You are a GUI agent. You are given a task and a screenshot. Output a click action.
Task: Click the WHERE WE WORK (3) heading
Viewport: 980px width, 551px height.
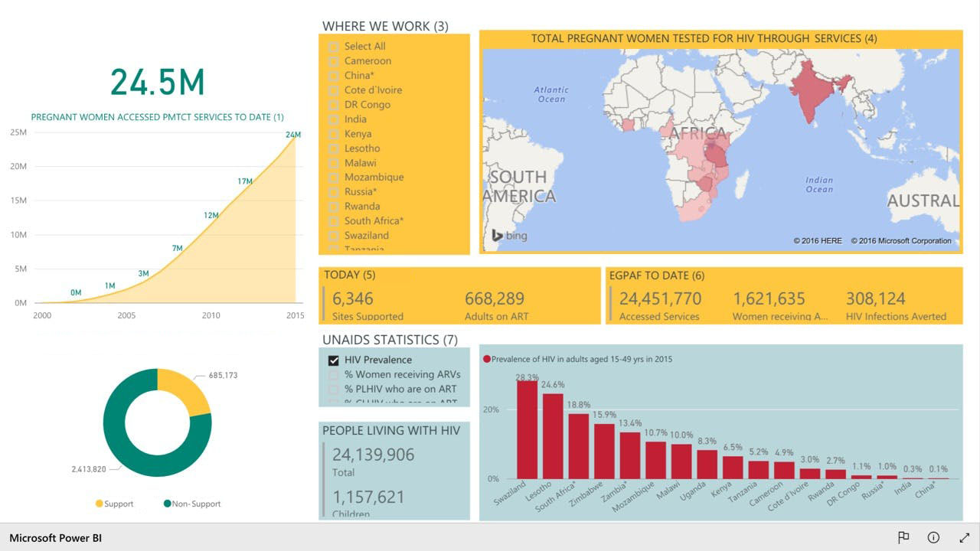coord(385,26)
